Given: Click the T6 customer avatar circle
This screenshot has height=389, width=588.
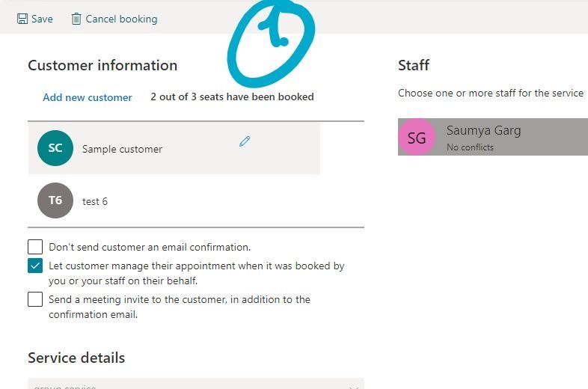Looking at the screenshot, I should point(55,200).
